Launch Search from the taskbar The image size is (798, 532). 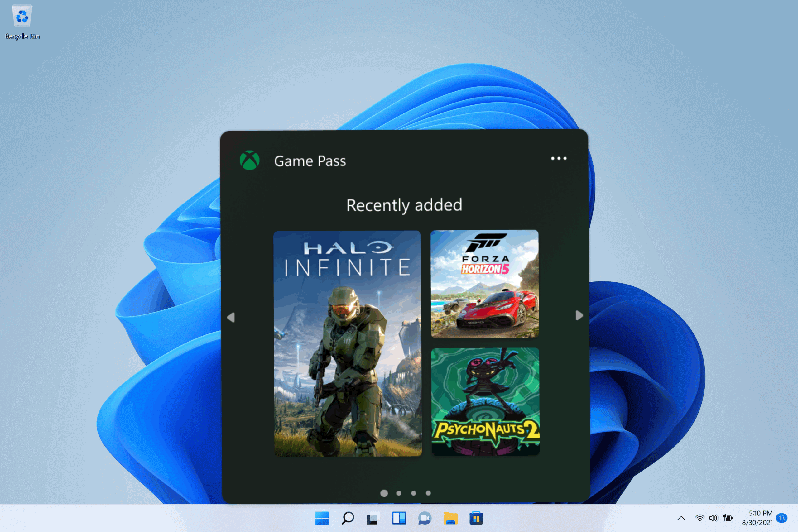point(348,518)
